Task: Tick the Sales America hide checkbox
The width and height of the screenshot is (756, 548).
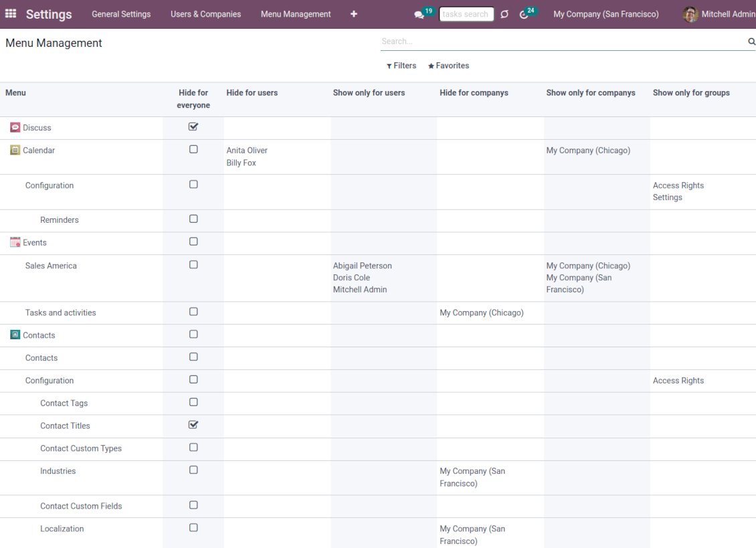Action: tap(193, 265)
